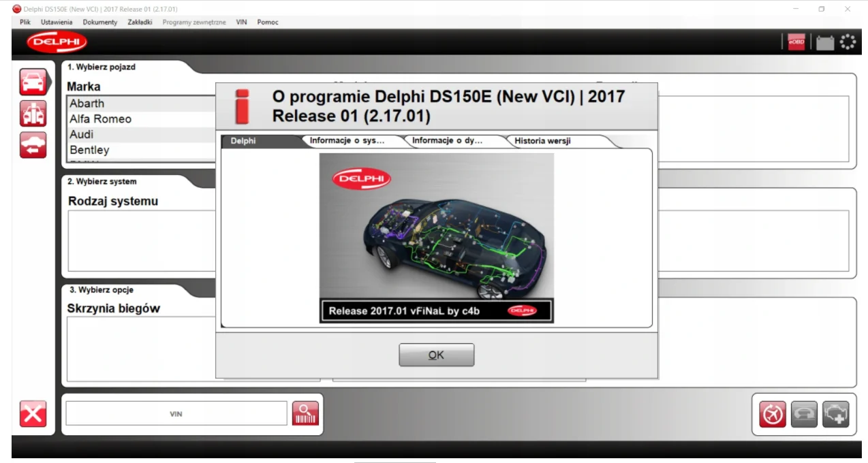Open the Zakładki menu

pos(140,22)
